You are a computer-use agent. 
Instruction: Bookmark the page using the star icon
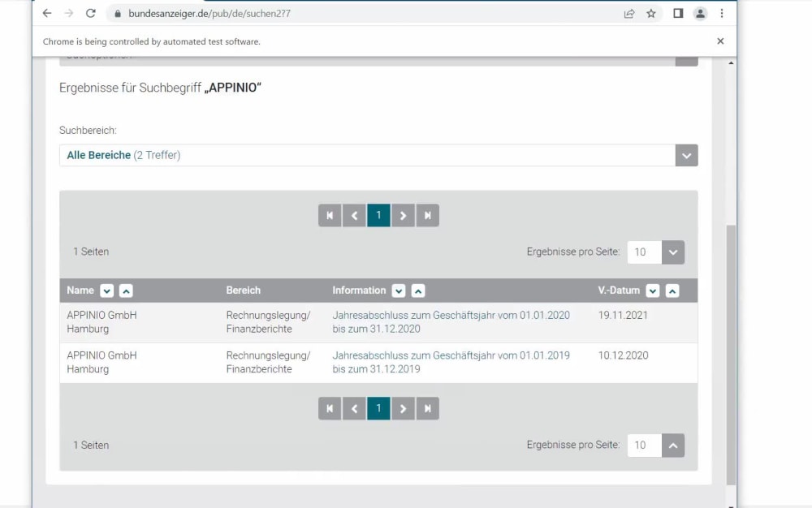coord(649,13)
